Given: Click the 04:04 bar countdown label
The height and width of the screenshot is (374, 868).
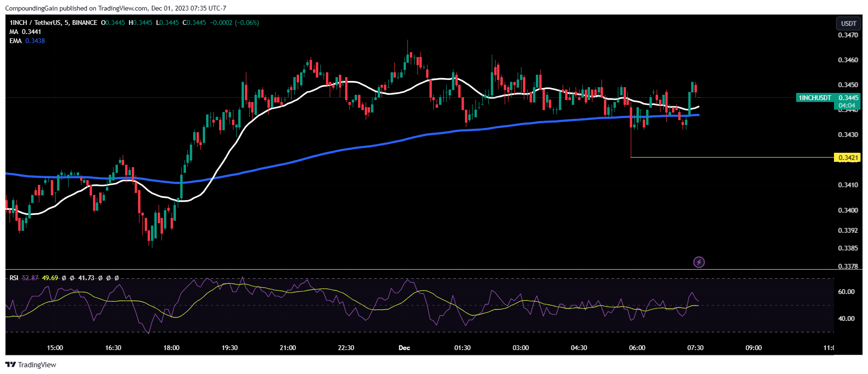Looking at the screenshot, I should point(847,105).
